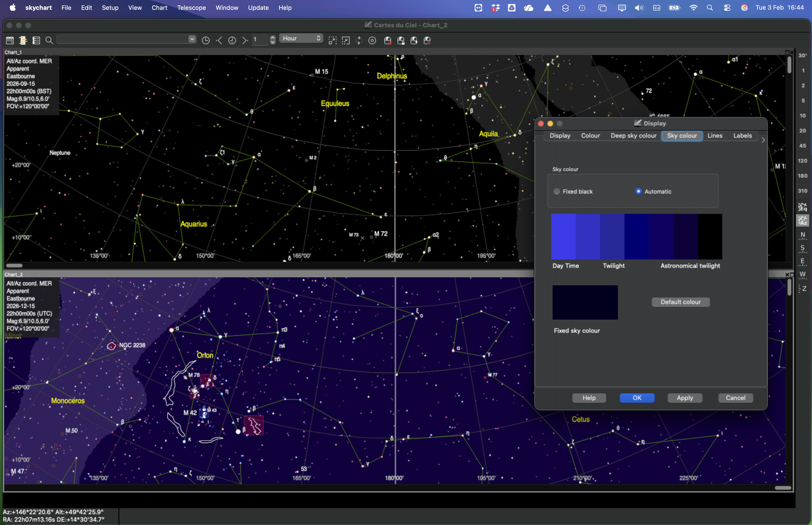Show the zenith with the Z icon

[802, 289]
